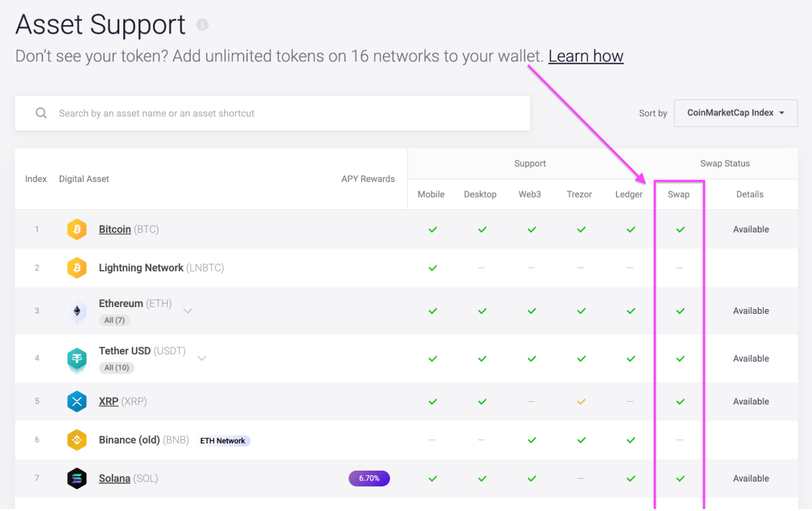Click the Desktop column header
The width and height of the screenshot is (812, 511).
(x=480, y=195)
